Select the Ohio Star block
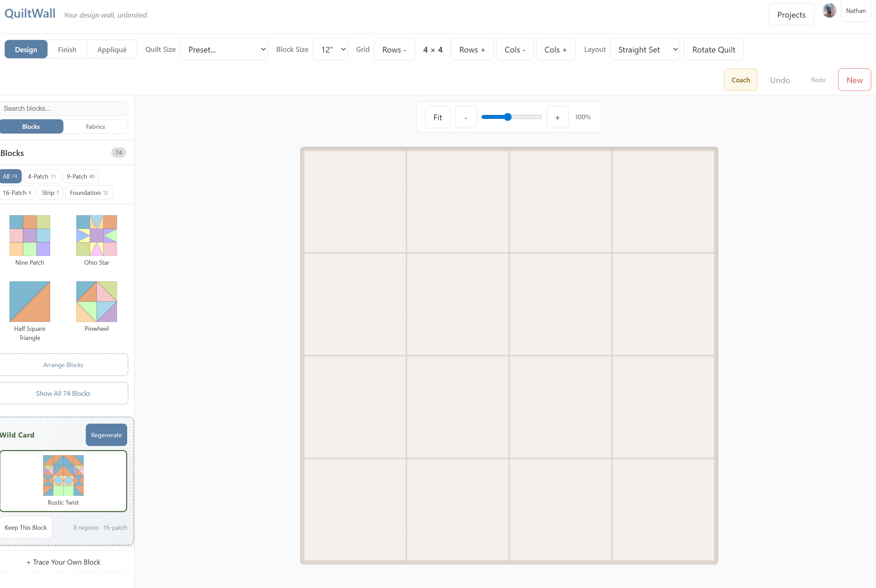The height and width of the screenshot is (588, 876). coord(96,235)
